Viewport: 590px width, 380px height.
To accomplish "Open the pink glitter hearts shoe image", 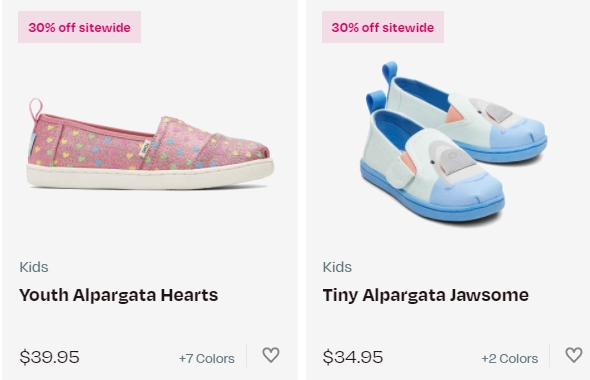I will point(151,144).
